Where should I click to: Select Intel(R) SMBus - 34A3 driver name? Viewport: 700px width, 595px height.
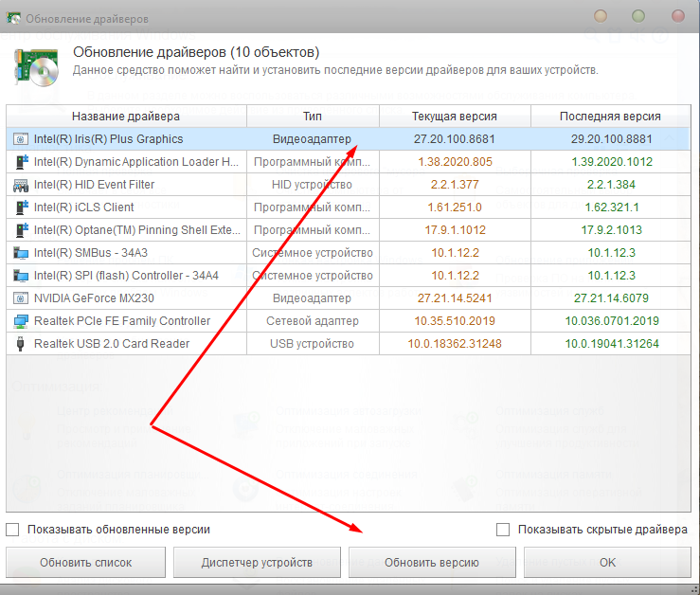pos(91,253)
